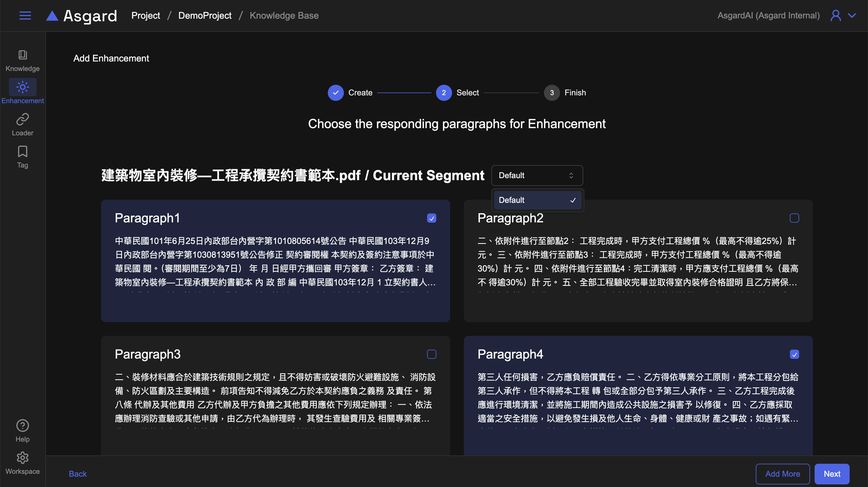Go to the Tag bookmark icon
The height and width of the screenshot is (487, 868).
(x=23, y=152)
